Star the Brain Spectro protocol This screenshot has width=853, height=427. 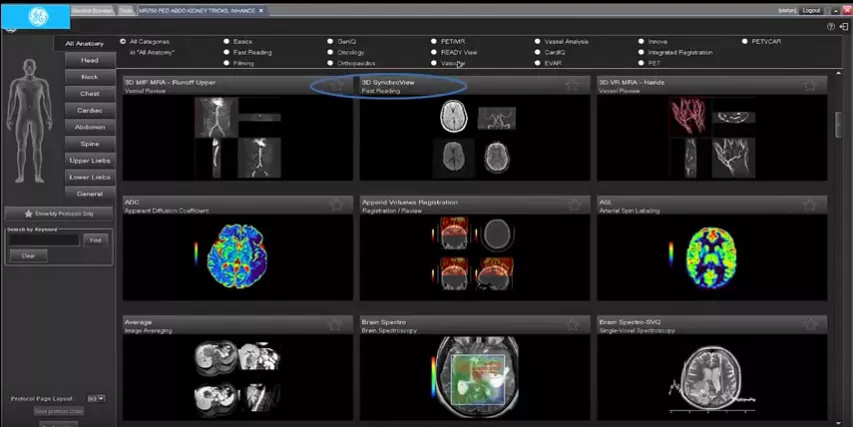pos(572,325)
